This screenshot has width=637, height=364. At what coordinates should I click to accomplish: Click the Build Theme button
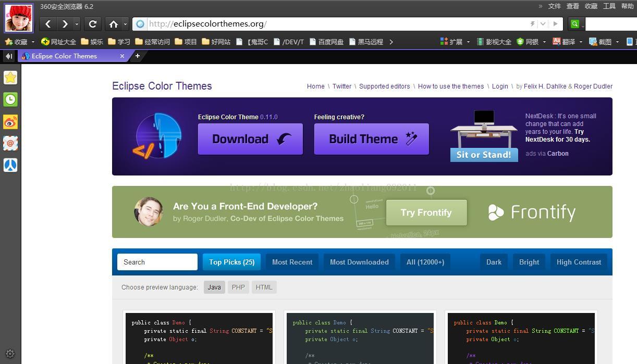click(372, 139)
